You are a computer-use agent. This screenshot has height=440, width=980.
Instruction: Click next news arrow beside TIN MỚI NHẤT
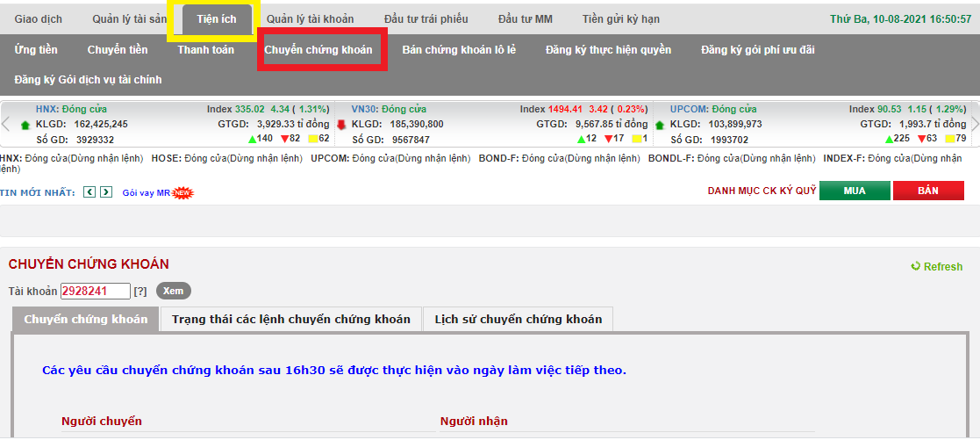point(106,192)
